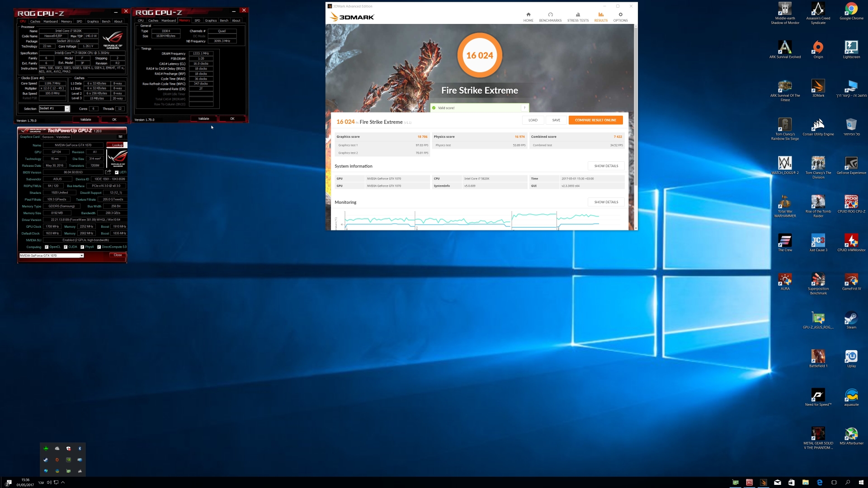
Task: Open Socket #1 selection dropdown in CPU-Z
Action: pos(54,108)
